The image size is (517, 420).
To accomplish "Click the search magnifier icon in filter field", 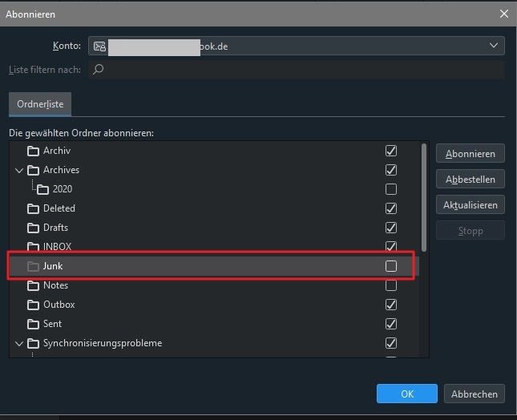I will click(99, 70).
